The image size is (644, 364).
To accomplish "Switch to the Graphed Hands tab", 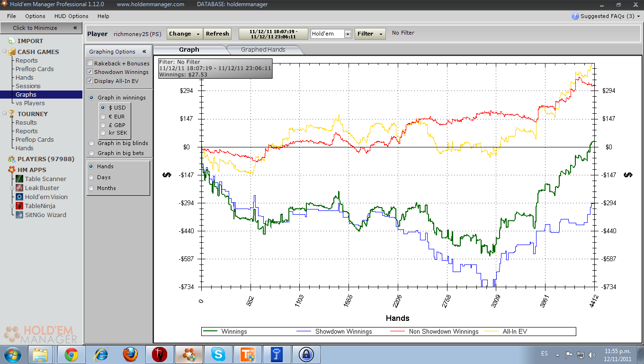I will pyautogui.click(x=263, y=49).
